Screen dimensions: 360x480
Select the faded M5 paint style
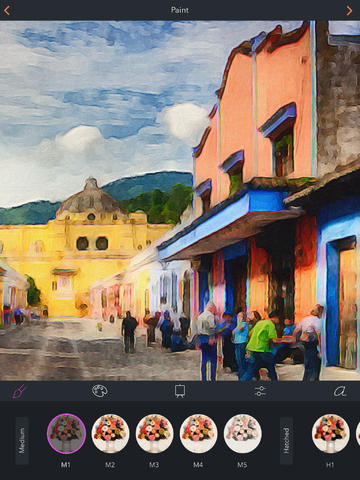[x=243, y=433]
